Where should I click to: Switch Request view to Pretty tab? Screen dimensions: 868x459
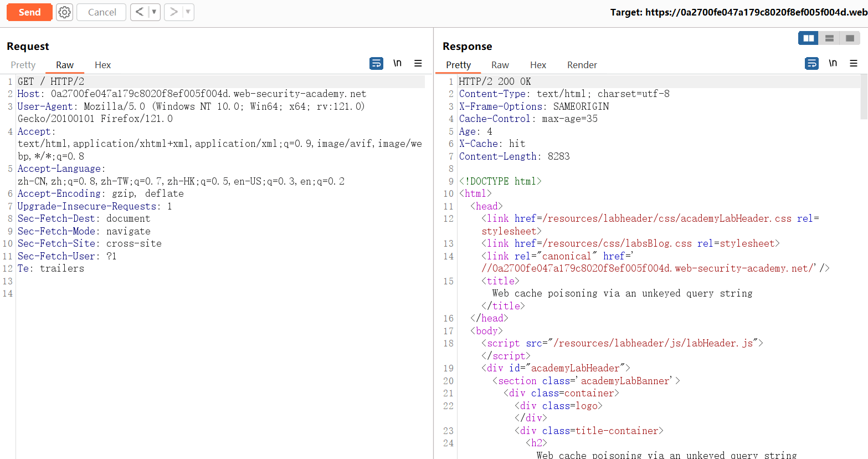click(23, 65)
